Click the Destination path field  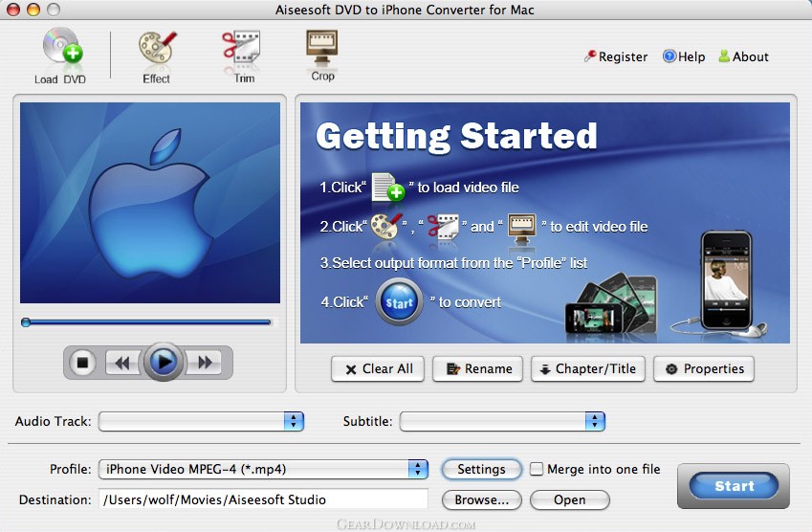point(263,499)
